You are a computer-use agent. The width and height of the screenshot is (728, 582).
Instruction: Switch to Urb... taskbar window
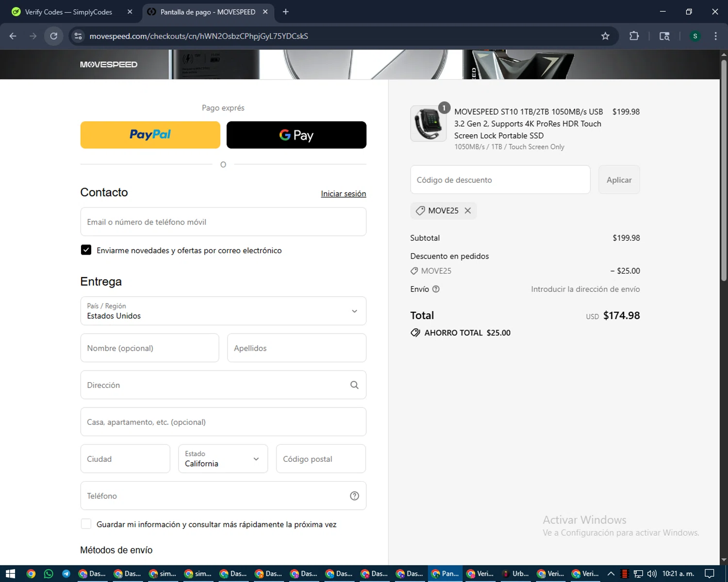(515, 574)
